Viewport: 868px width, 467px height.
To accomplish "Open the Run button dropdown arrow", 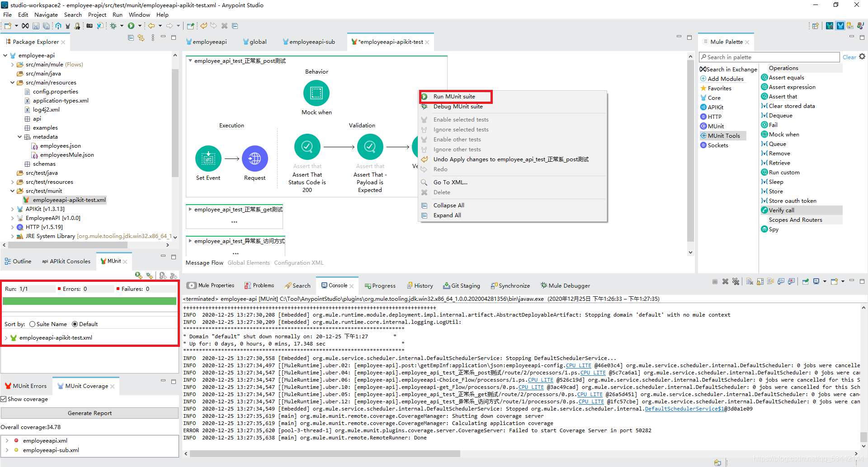I will [x=140, y=26].
